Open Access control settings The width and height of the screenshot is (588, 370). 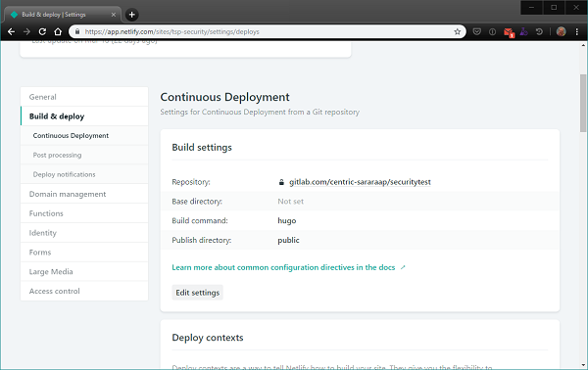[84, 291]
